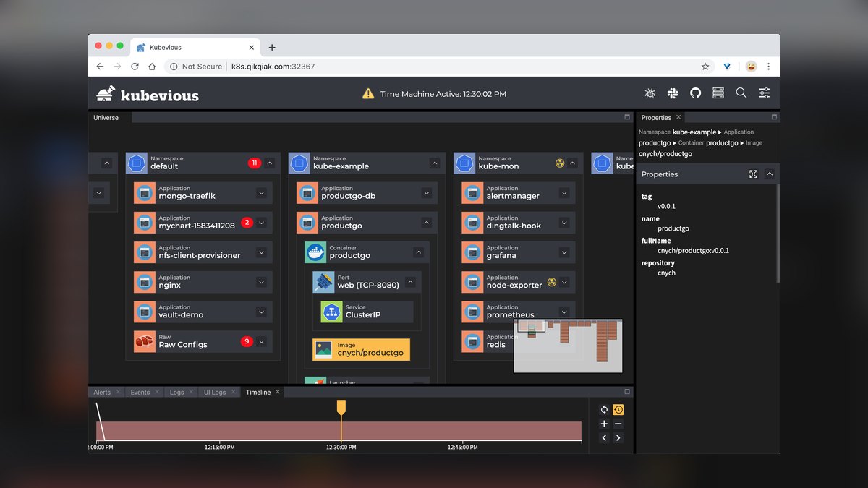Select the web (TCP-8080) port icon
This screenshot has height=488, width=868.
pyautogui.click(x=323, y=282)
